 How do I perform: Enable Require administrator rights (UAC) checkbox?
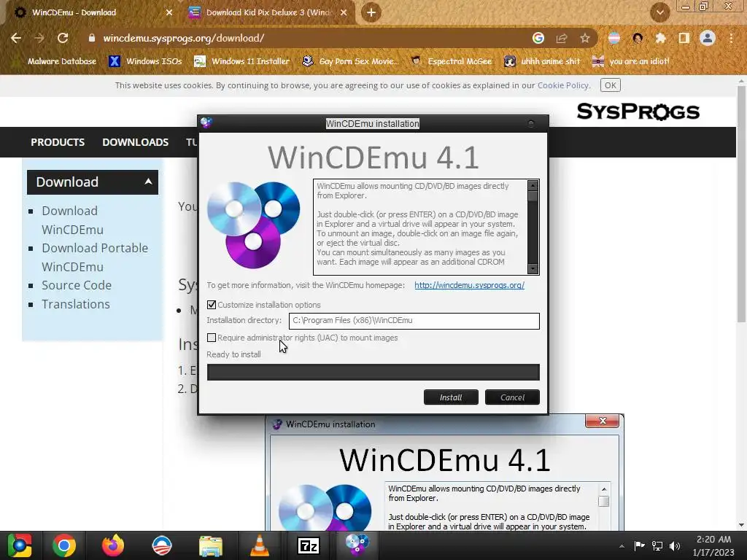[x=212, y=338]
